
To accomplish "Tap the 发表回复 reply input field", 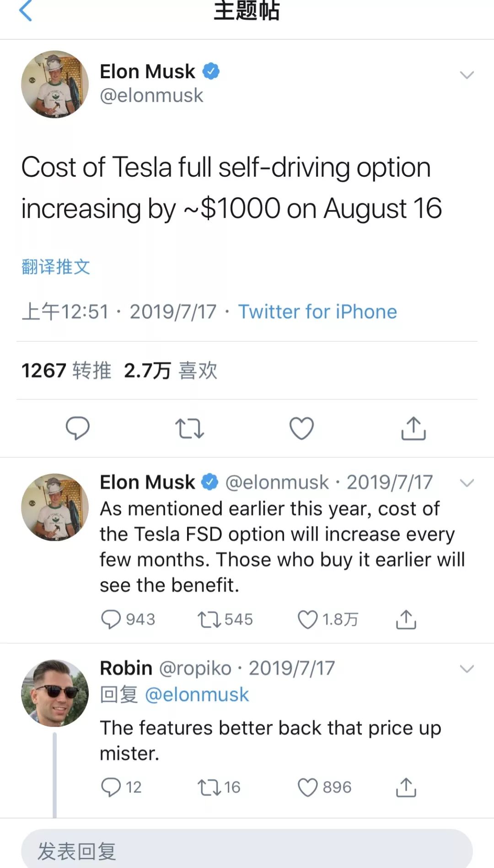I will point(247,851).
